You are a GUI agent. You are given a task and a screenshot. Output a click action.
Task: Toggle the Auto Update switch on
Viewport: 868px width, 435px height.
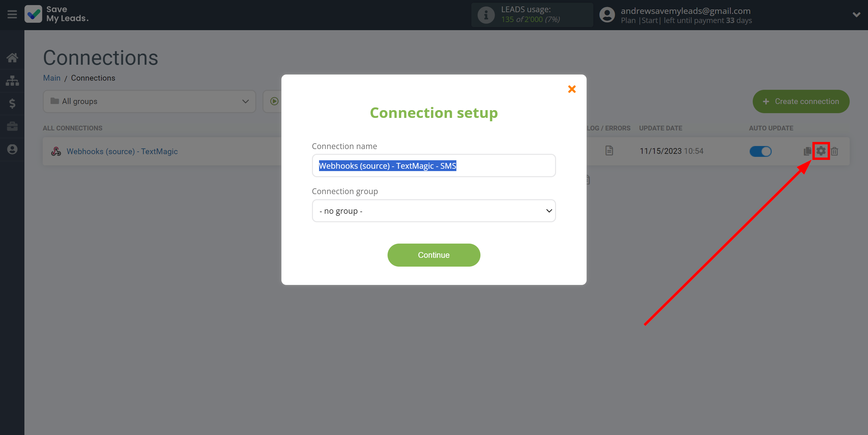point(760,151)
